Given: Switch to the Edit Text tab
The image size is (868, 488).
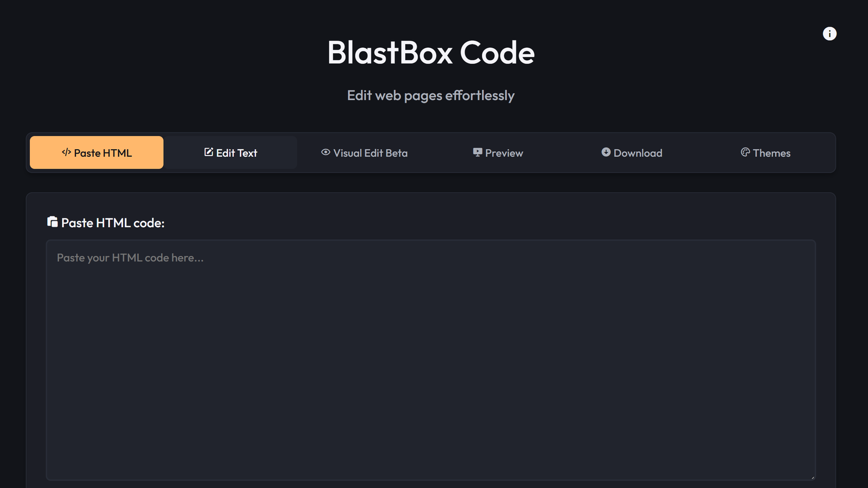Looking at the screenshot, I should pyautogui.click(x=231, y=152).
